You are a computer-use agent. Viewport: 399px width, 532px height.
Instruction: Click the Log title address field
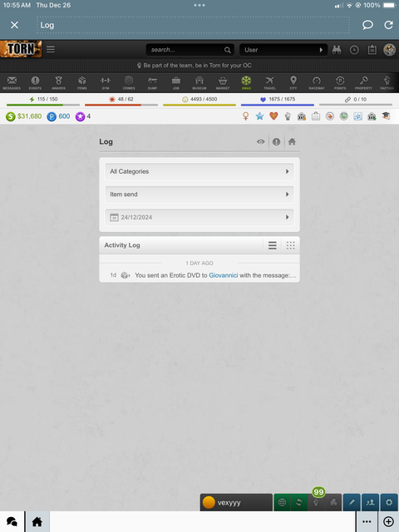pyautogui.click(x=193, y=25)
